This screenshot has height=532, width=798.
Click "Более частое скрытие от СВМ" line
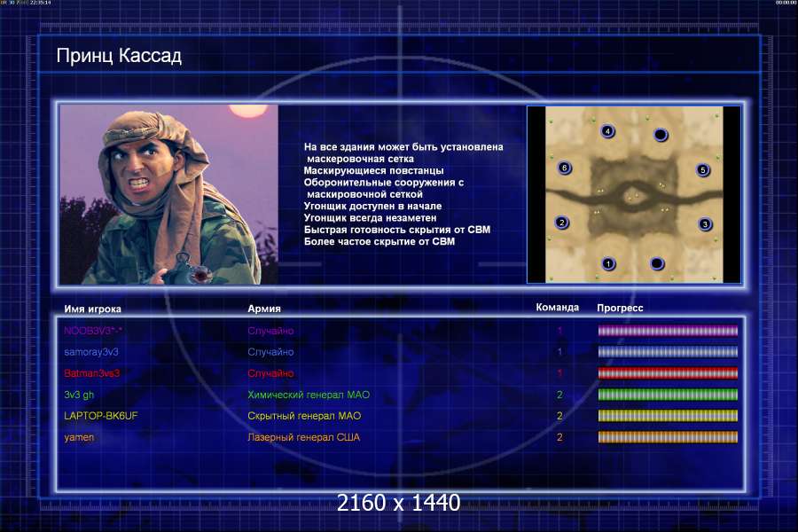(379, 241)
